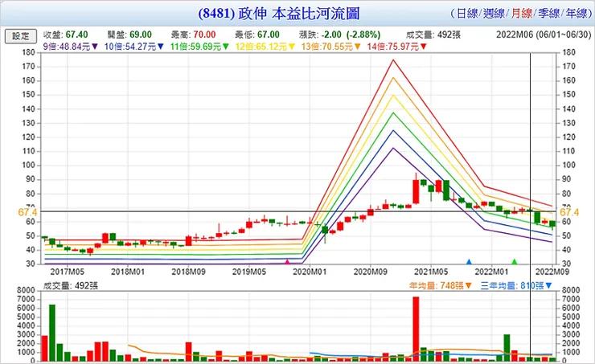Toggle the yellow 12倍 line arrow
Screen dimensions: 595x364
(292, 47)
